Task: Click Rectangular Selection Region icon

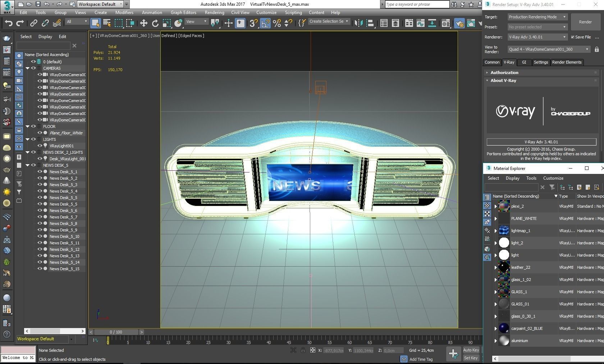Action: [118, 23]
